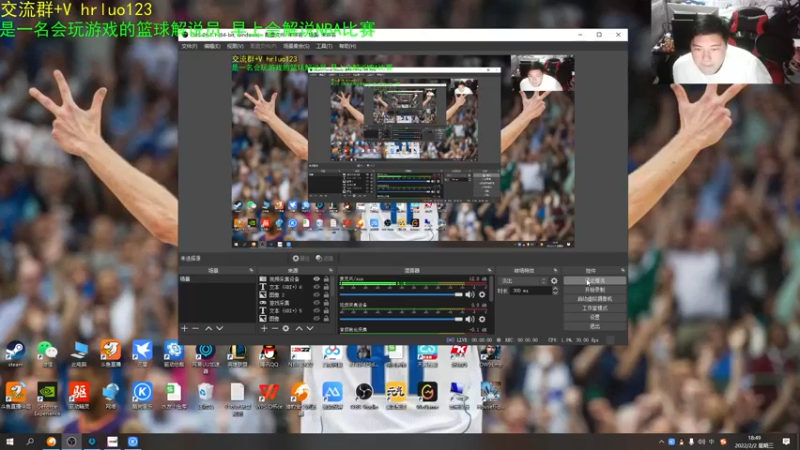Pop out the 来源 dock panel

(331, 270)
